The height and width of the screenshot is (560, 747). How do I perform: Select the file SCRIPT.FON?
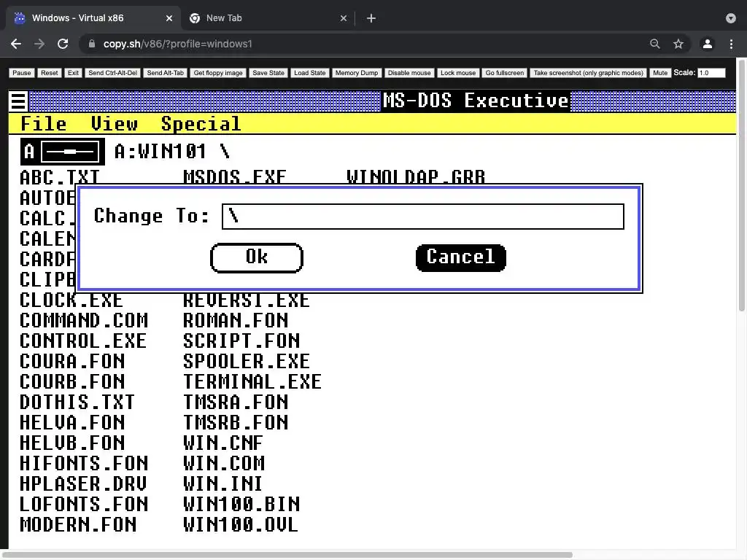pyautogui.click(x=241, y=341)
